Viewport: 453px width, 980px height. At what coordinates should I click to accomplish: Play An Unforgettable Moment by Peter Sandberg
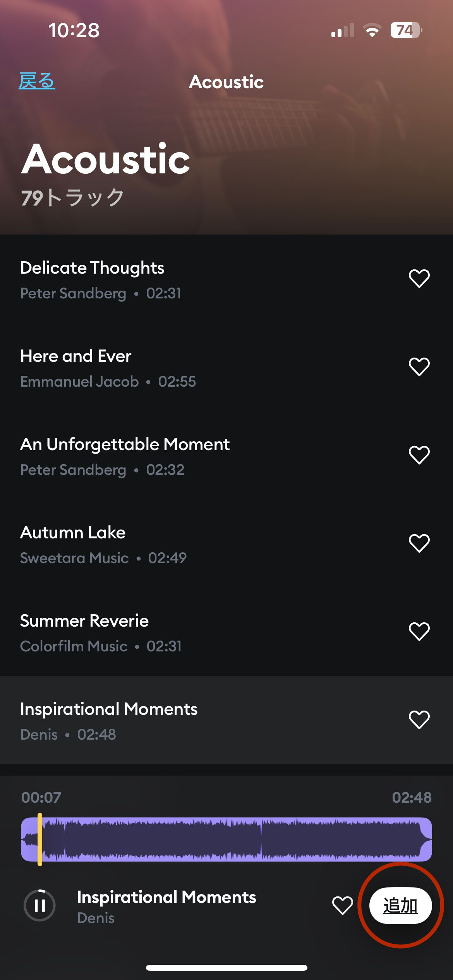pyautogui.click(x=155, y=456)
